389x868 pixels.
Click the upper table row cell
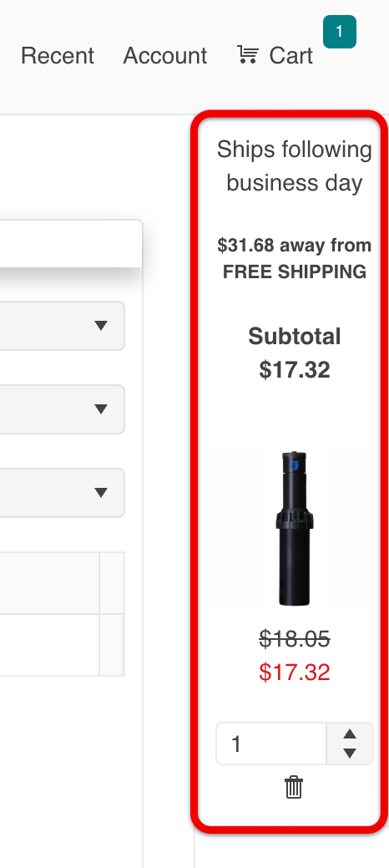[x=50, y=582]
